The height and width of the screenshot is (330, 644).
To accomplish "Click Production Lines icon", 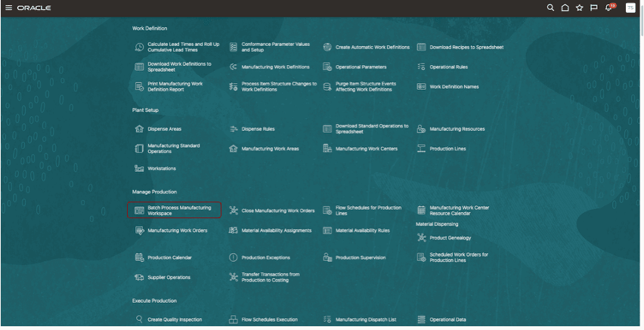I will point(421,149).
